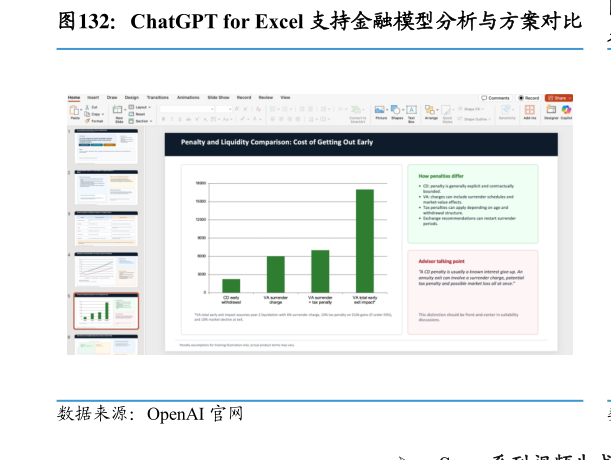Toggle Underline formatting

point(180,119)
